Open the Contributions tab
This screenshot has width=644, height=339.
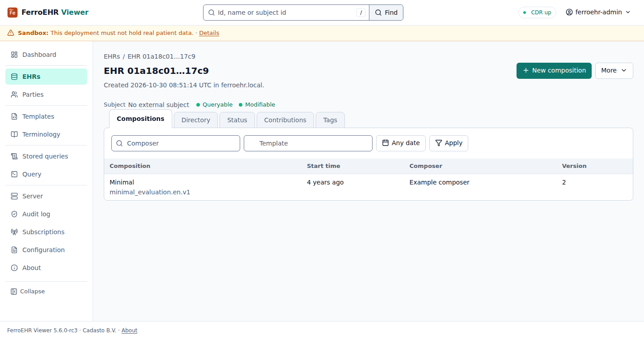[x=285, y=120]
